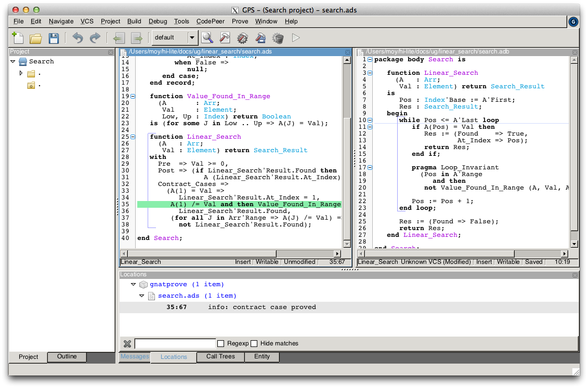The width and height of the screenshot is (588, 388).
Task: Expand the source folder node in the Project tree
Action: [21, 73]
